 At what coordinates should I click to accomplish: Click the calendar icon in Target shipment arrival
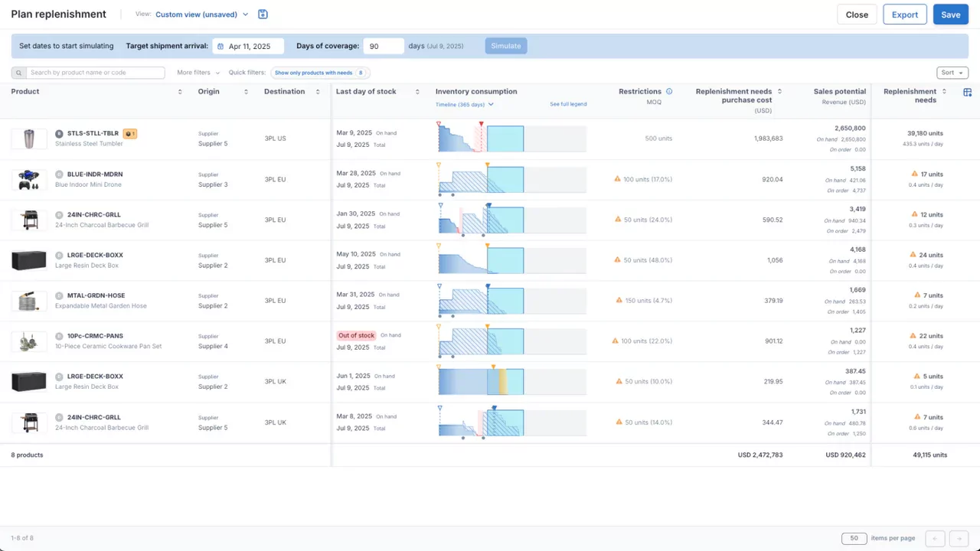click(x=220, y=47)
